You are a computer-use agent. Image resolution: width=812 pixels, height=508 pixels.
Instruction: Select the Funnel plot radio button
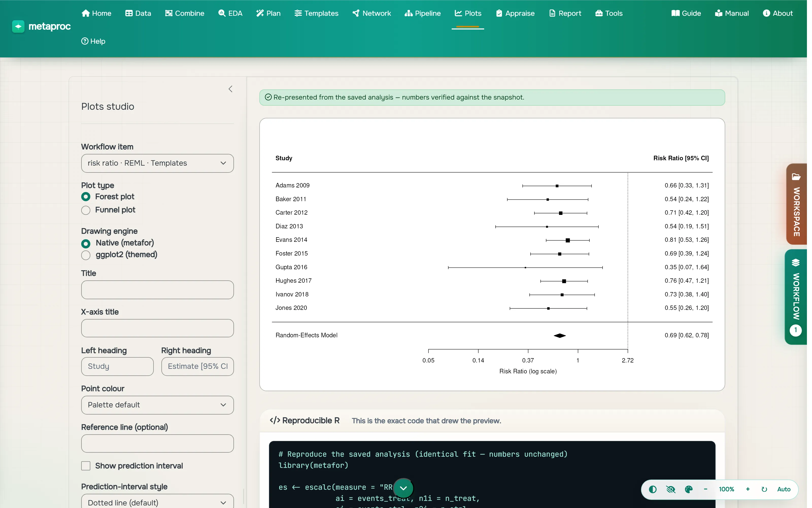(86, 210)
